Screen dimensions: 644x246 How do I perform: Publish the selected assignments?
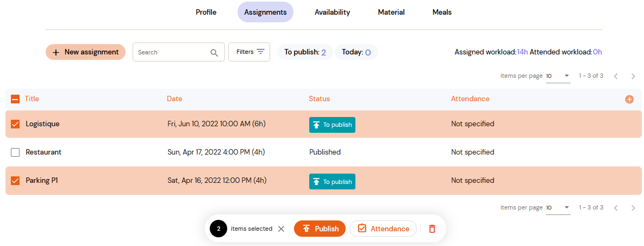[320, 229]
